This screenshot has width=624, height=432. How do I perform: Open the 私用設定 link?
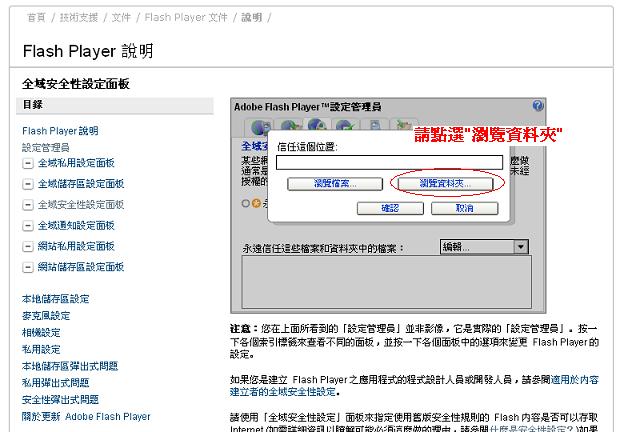click(x=41, y=349)
